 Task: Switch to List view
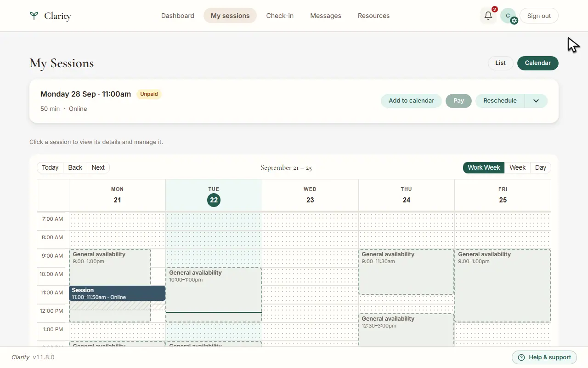pos(501,63)
